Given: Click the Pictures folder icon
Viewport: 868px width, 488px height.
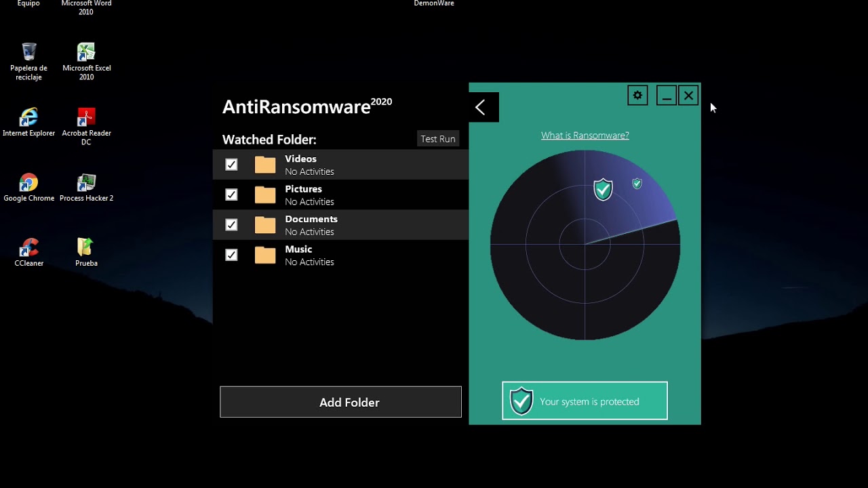Looking at the screenshot, I should [265, 195].
